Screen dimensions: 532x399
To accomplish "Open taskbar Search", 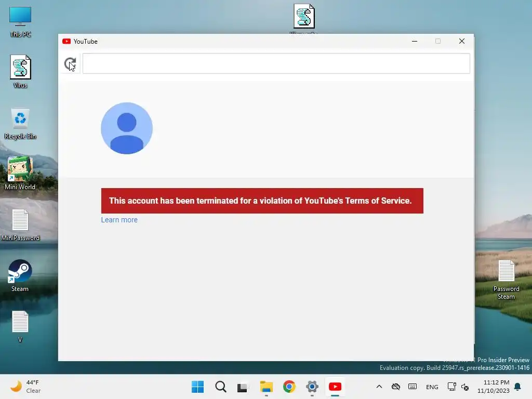I will click(x=220, y=387).
